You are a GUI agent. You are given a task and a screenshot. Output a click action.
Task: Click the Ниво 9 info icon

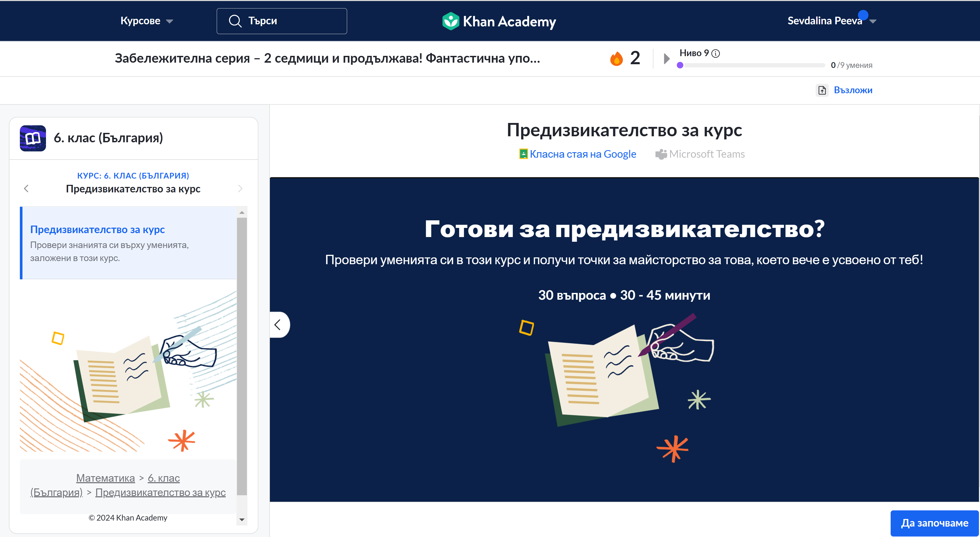click(x=716, y=53)
